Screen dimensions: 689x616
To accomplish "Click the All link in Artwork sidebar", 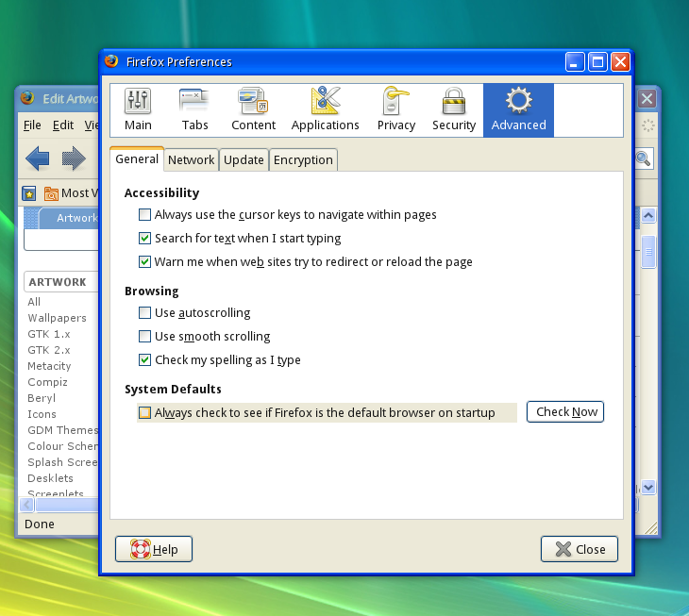I will (x=34, y=302).
